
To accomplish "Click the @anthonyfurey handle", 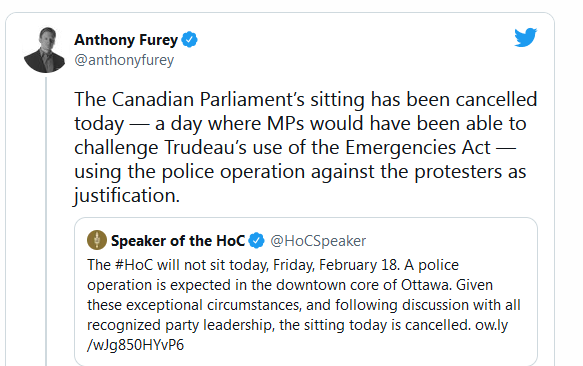I will [x=124, y=60].
